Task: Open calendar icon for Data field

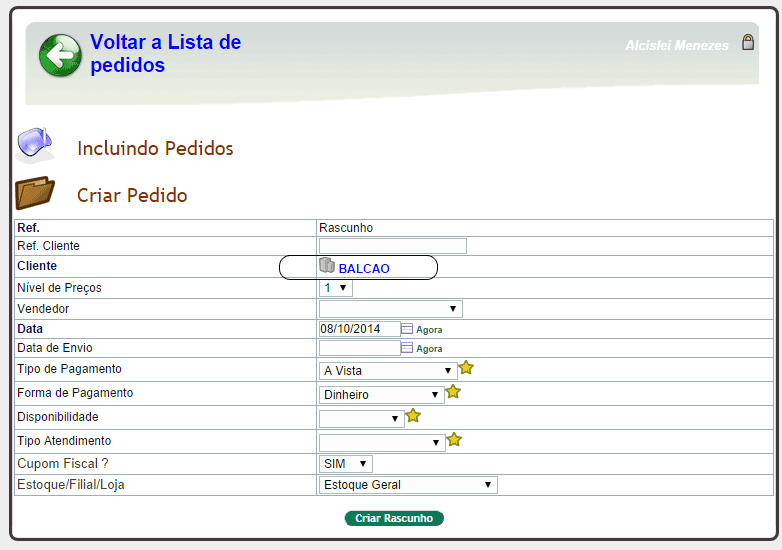Action: click(x=407, y=329)
